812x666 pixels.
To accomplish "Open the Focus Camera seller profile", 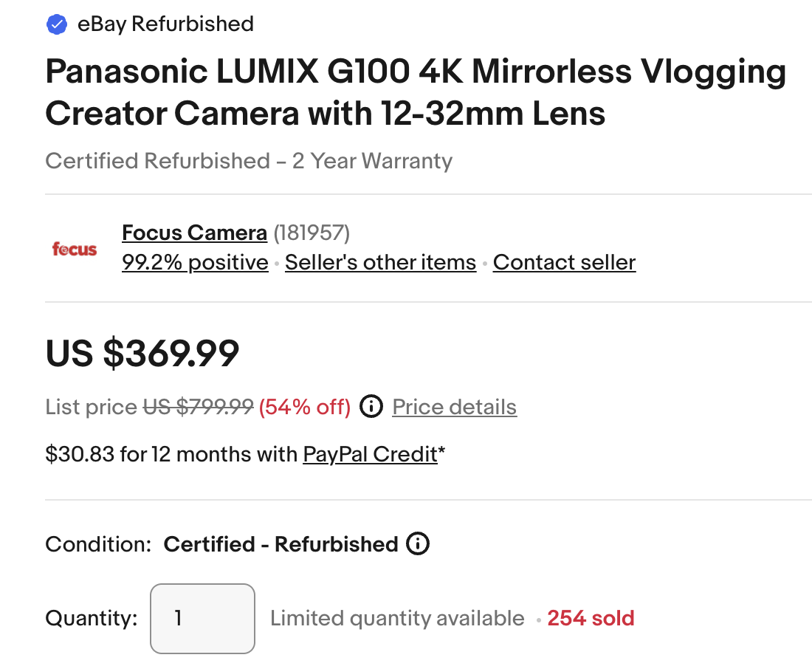I will [x=194, y=233].
